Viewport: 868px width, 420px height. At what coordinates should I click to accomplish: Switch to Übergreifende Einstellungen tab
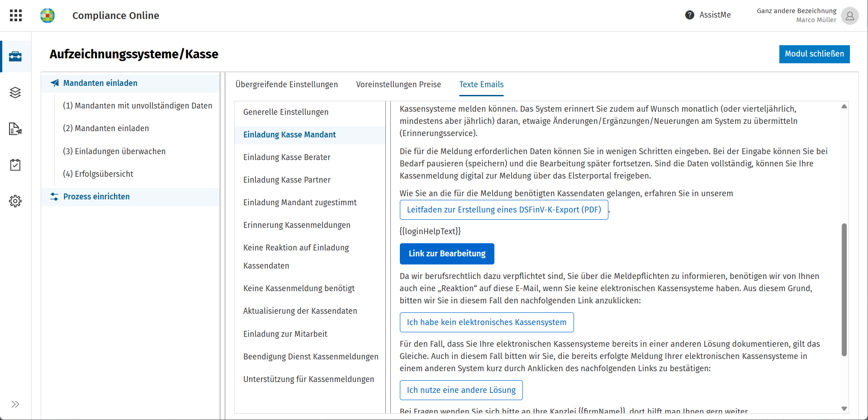tap(287, 85)
